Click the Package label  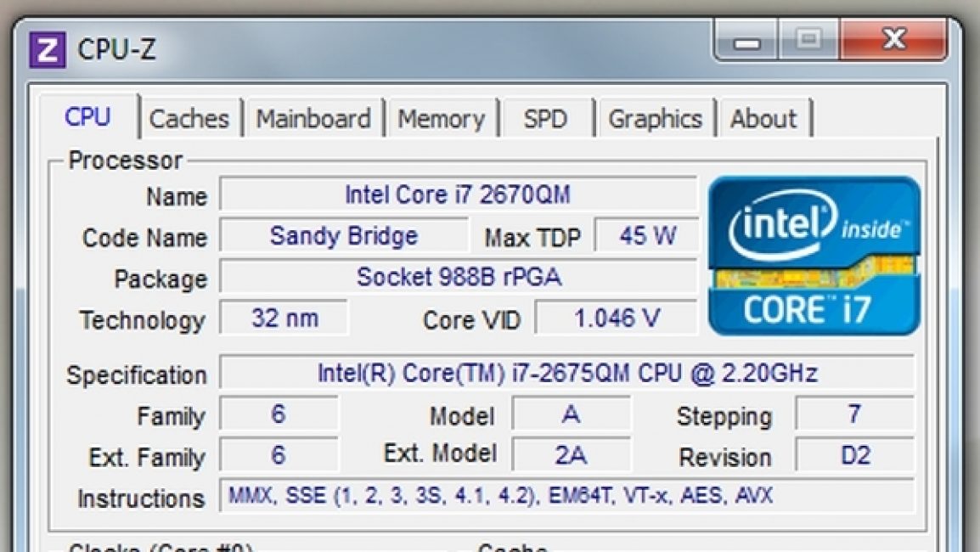coord(160,279)
